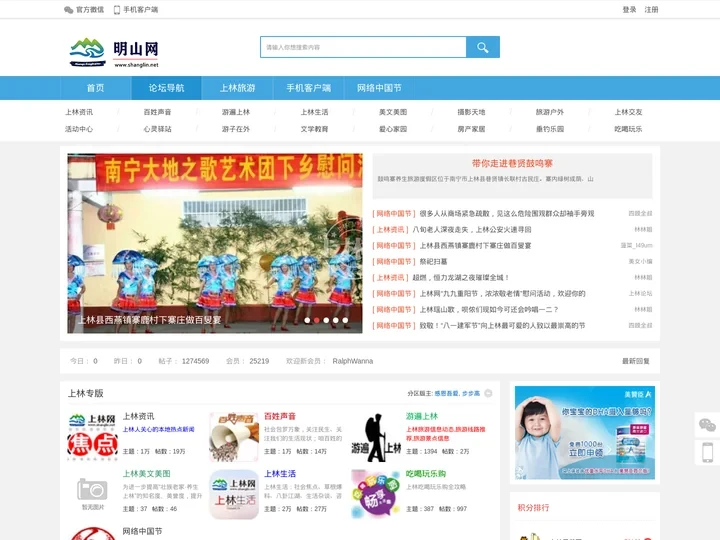The height and width of the screenshot is (540, 720).
Task: Open the 上林资讯 forum 焦点 icon
Action: pos(93,437)
